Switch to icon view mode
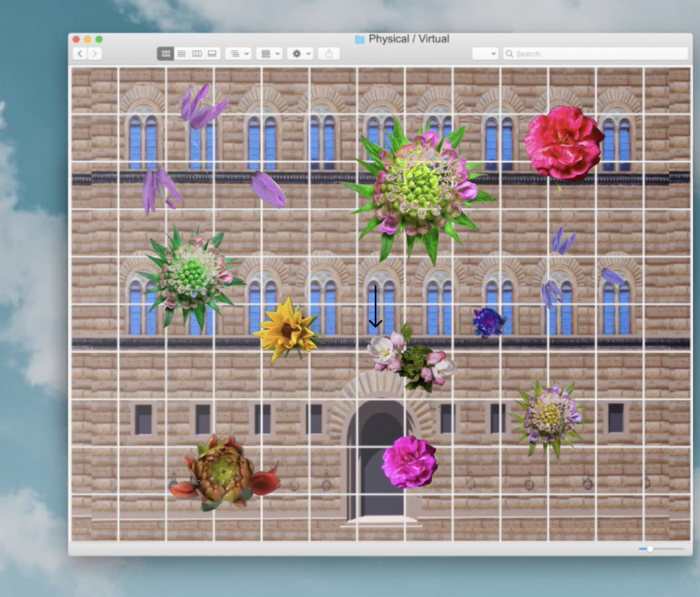Image resolution: width=700 pixels, height=597 pixels. click(165, 54)
